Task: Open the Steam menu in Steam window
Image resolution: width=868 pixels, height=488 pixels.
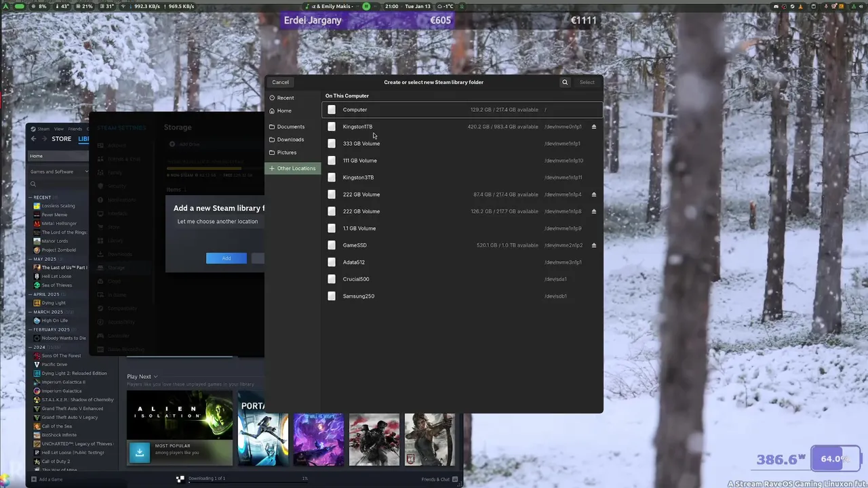Action: (43, 129)
